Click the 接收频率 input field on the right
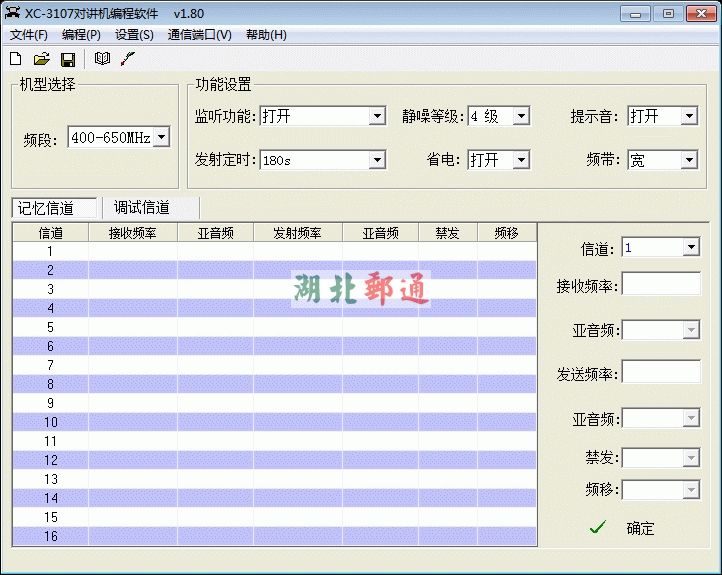 point(661,285)
